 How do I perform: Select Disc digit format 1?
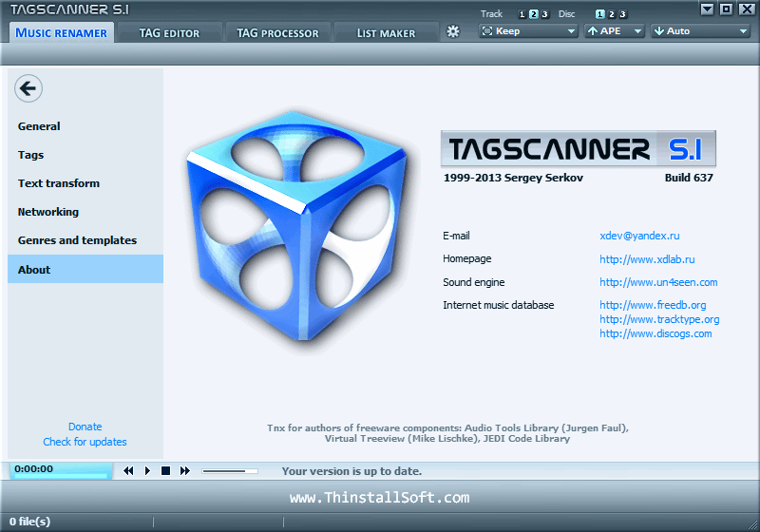(x=600, y=14)
